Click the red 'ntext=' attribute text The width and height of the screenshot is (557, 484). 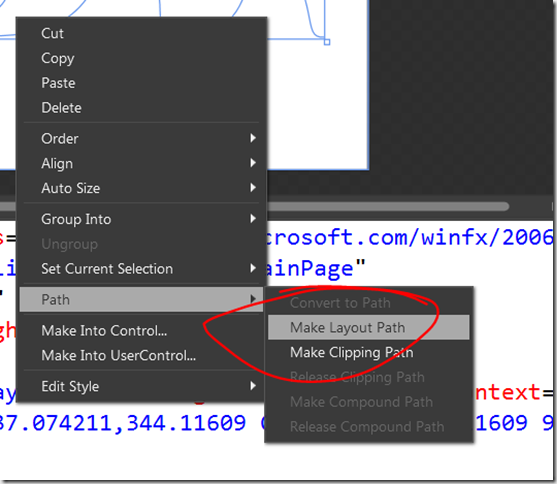point(514,393)
